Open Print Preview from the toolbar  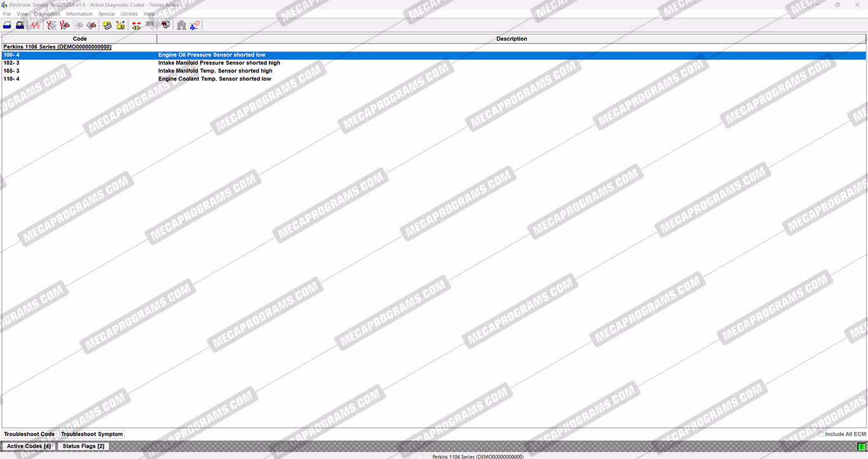(x=20, y=25)
